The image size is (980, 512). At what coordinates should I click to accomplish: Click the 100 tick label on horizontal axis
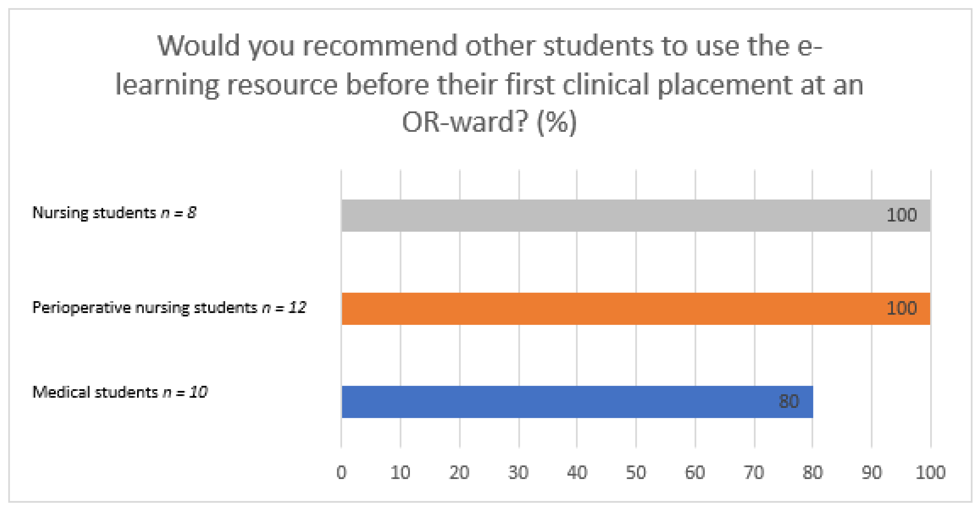click(x=930, y=473)
